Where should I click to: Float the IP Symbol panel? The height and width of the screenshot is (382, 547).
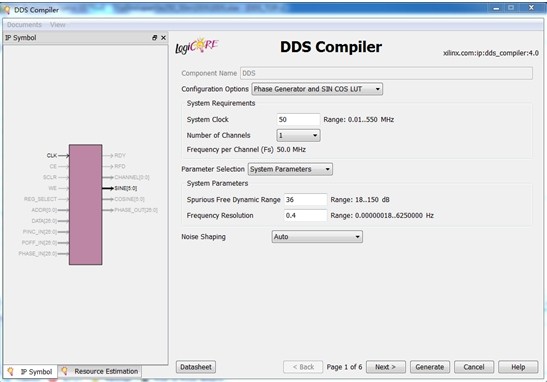pyautogui.click(x=154, y=38)
